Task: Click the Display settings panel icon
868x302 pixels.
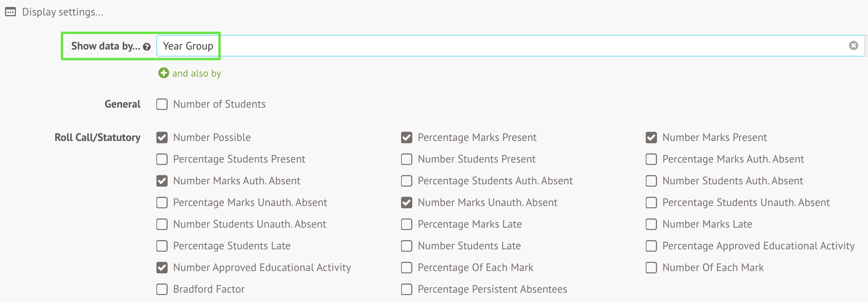Action: [10, 12]
